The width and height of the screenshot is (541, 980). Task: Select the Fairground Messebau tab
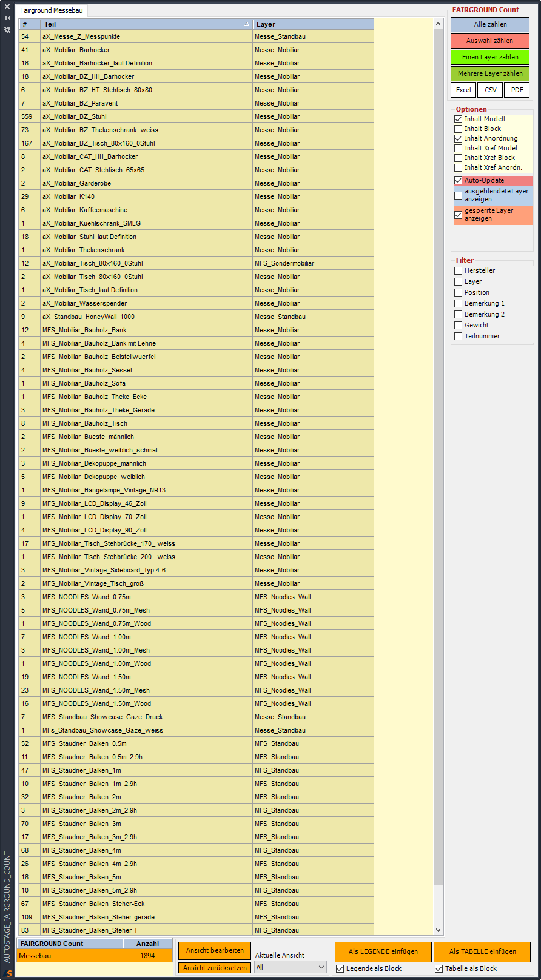(52, 11)
